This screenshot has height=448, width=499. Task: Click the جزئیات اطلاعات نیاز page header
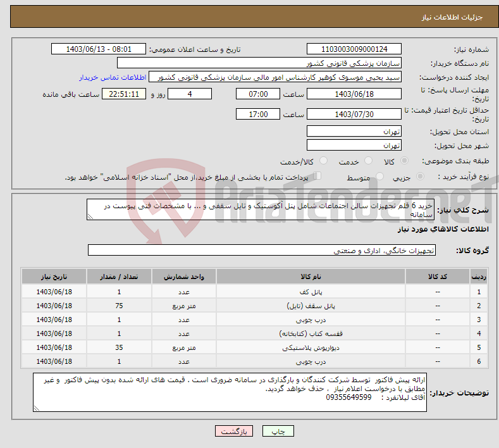[452, 17]
